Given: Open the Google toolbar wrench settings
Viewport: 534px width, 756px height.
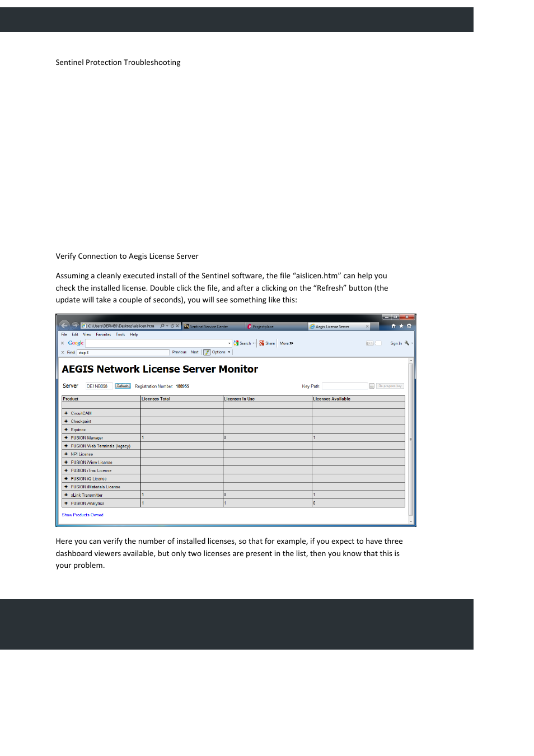Looking at the screenshot, I should 407,343.
